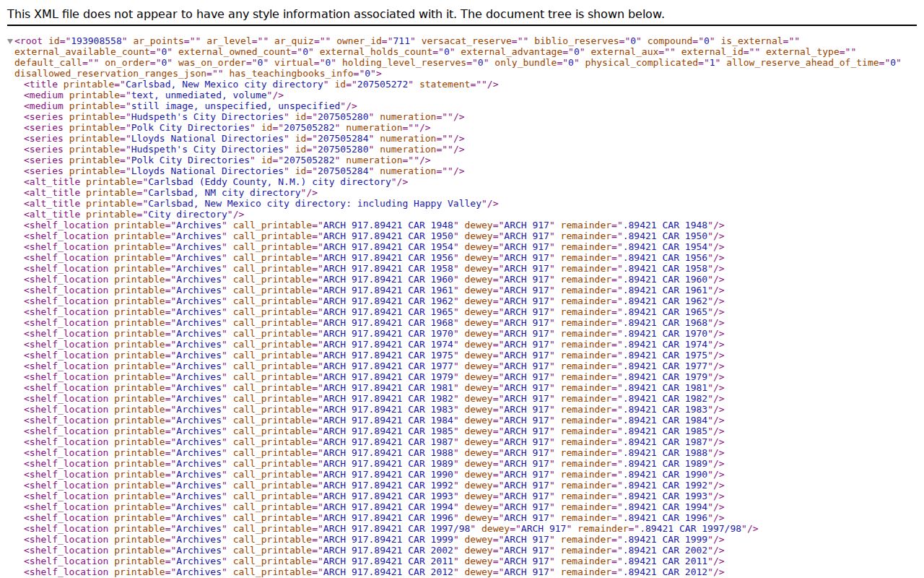Screen dimensions: 924x578
Task: Select shelf_location row for CAR 1948
Action: point(374,225)
